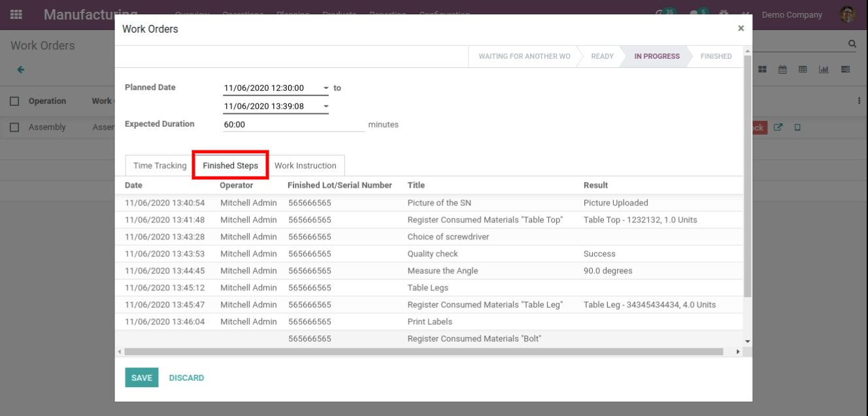Expand the planned start date dropdown

click(326, 88)
